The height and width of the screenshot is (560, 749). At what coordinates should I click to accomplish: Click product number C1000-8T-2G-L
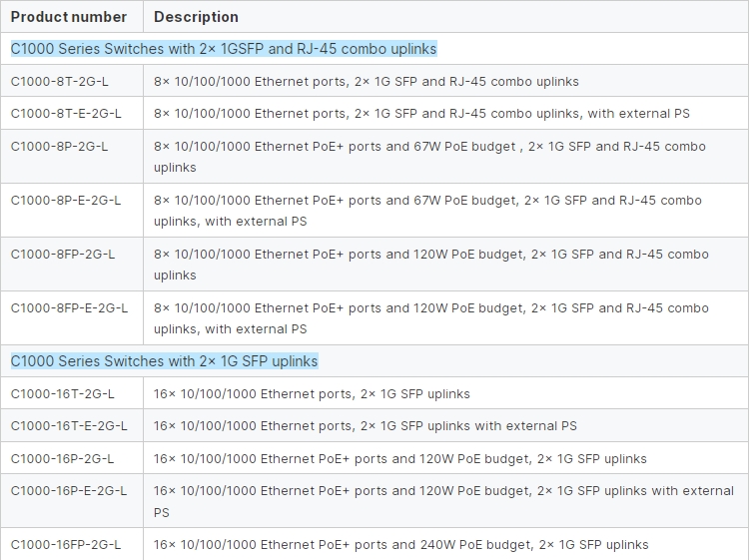(59, 81)
